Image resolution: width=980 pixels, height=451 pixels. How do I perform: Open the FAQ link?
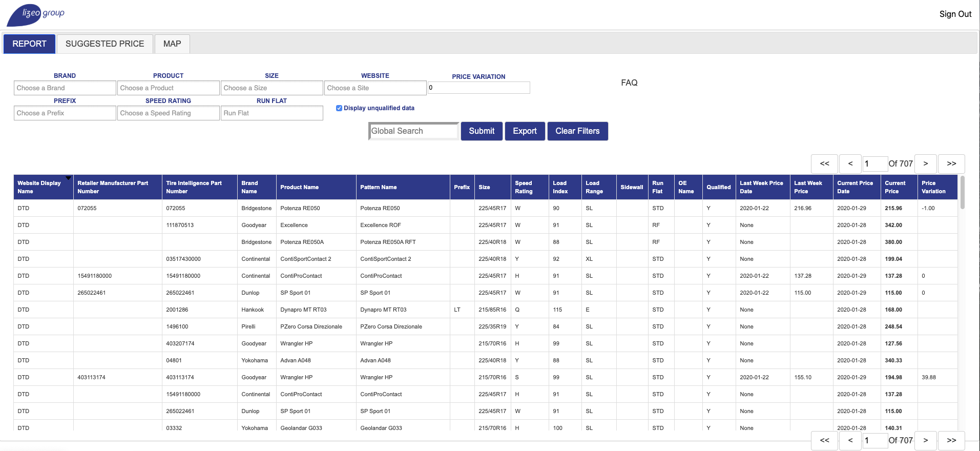click(x=629, y=83)
